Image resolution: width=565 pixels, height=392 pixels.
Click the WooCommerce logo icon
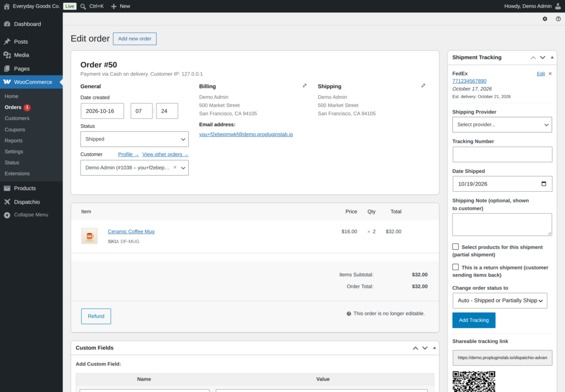[7, 82]
